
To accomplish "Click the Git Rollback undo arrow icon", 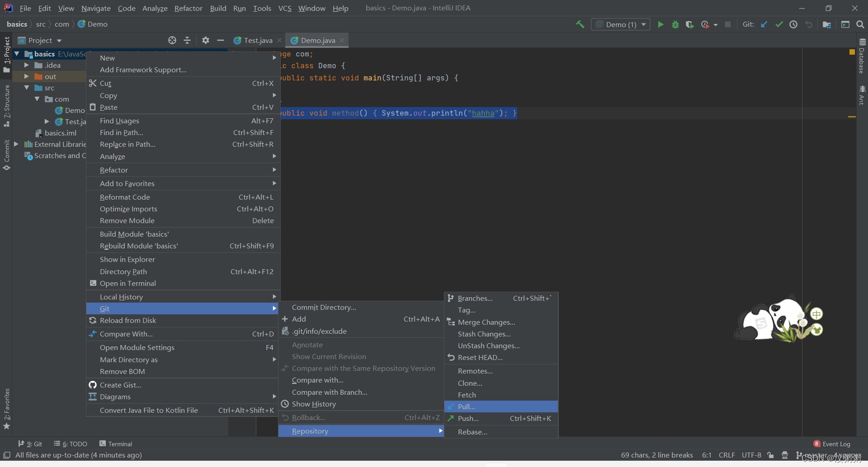I will (809, 24).
